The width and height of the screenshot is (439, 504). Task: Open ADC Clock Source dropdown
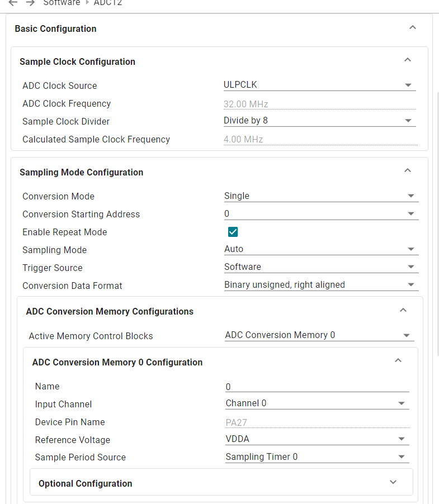[x=320, y=85]
